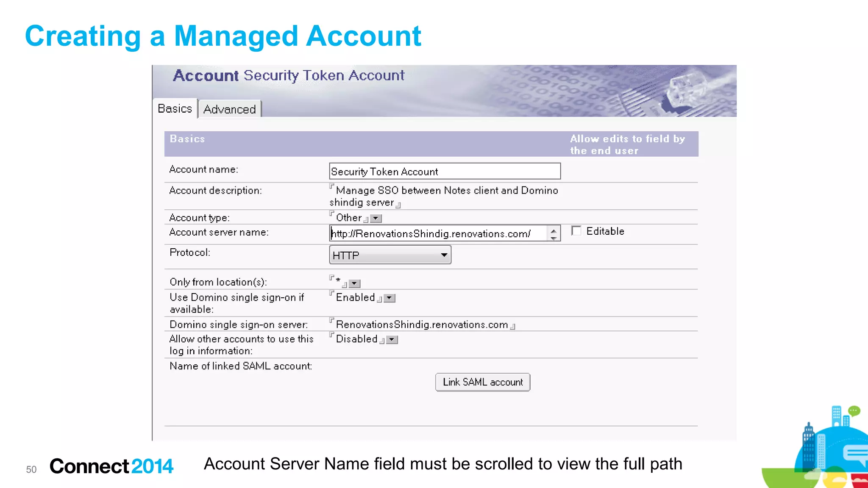Click the 'Protocol:' label
The width and height of the screenshot is (868, 488).
190,252
